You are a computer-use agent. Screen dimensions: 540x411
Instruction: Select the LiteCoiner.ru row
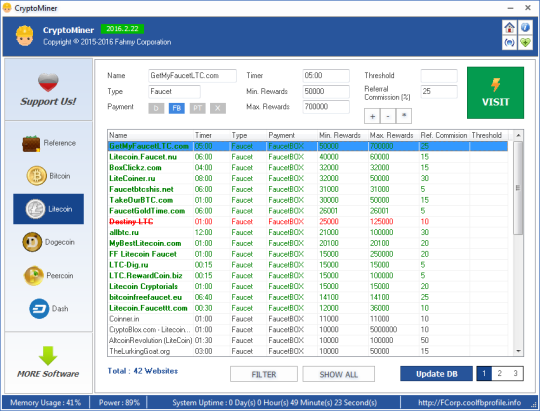[x=308, y=178]
